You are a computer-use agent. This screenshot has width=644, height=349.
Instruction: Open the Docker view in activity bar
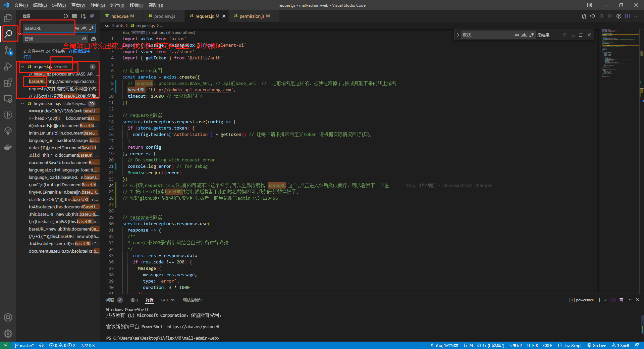pyautogui.click(x=8, y=147)
